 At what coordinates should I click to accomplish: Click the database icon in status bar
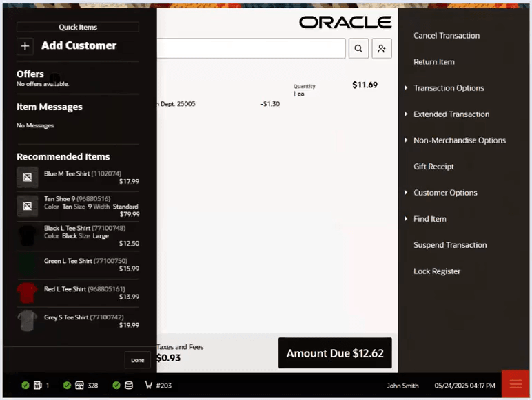coord(129,385)
